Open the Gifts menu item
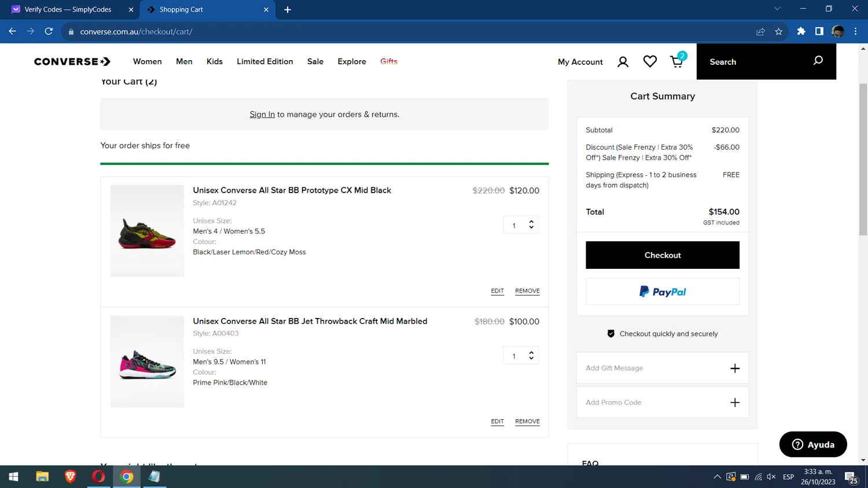 point(389,61)
